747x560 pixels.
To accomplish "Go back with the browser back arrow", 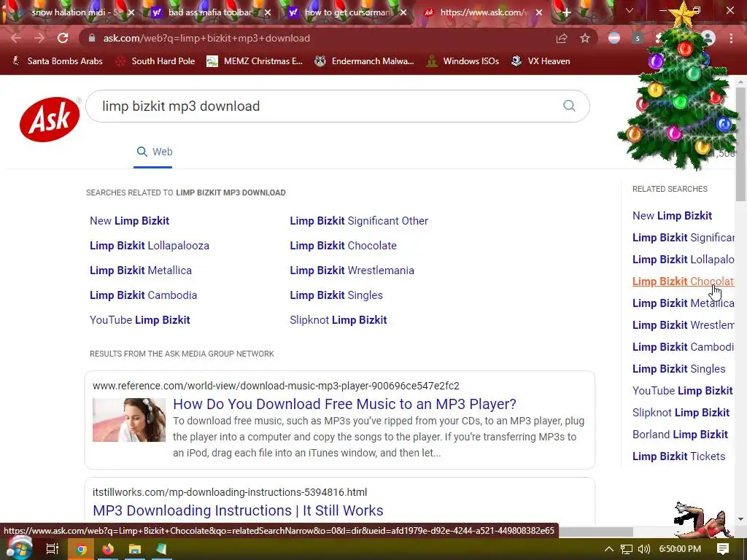I will [x=16, y=38].
